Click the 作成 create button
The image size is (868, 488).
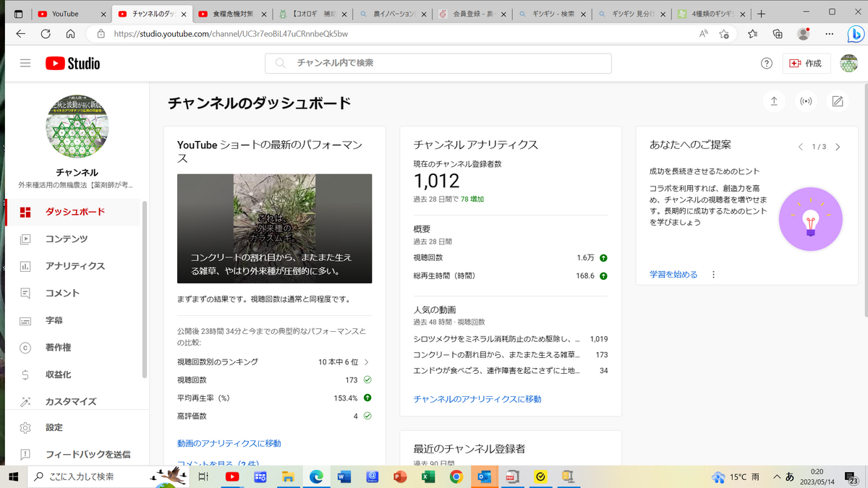(x=807, y=64)
